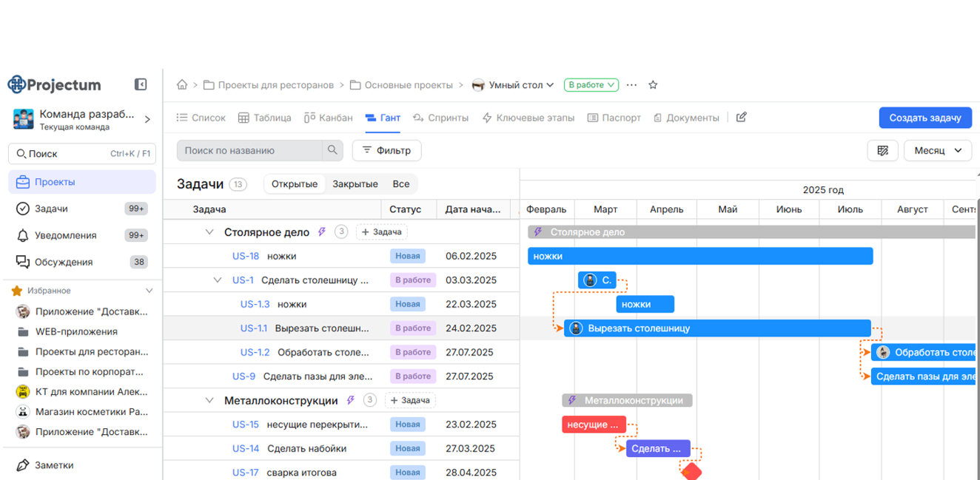
Task: Collapse the Избранное favorites section
Action: click(149, 291)
